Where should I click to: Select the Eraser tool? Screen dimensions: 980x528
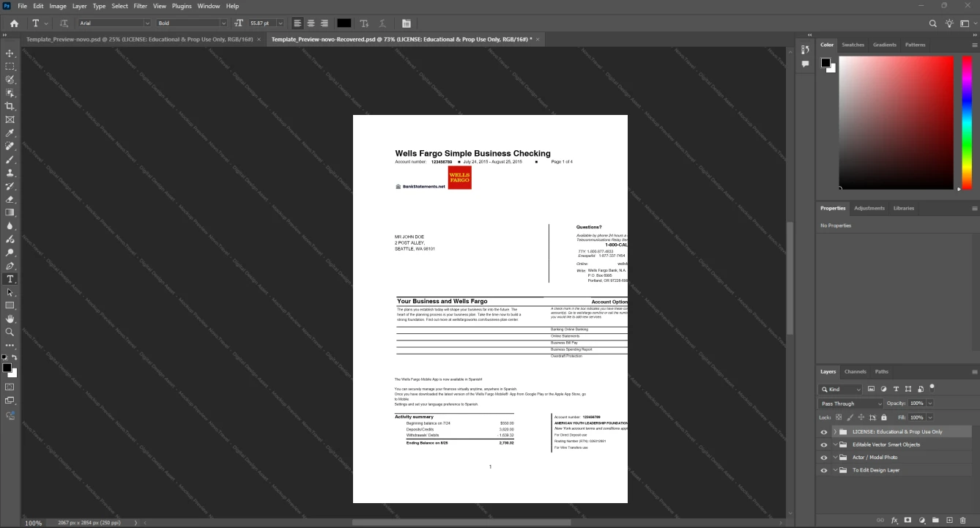[x=10, y=199]
